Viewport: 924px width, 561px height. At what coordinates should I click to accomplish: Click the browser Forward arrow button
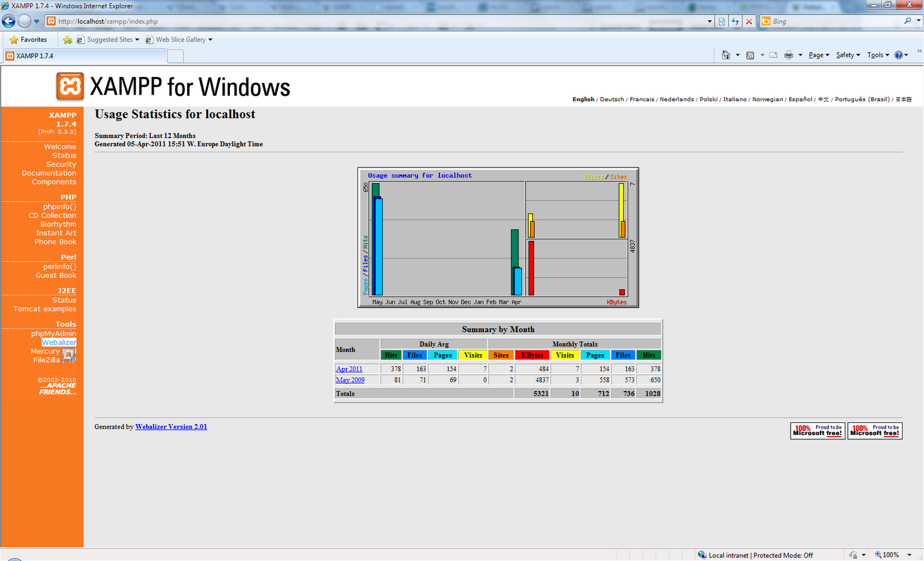24,21
